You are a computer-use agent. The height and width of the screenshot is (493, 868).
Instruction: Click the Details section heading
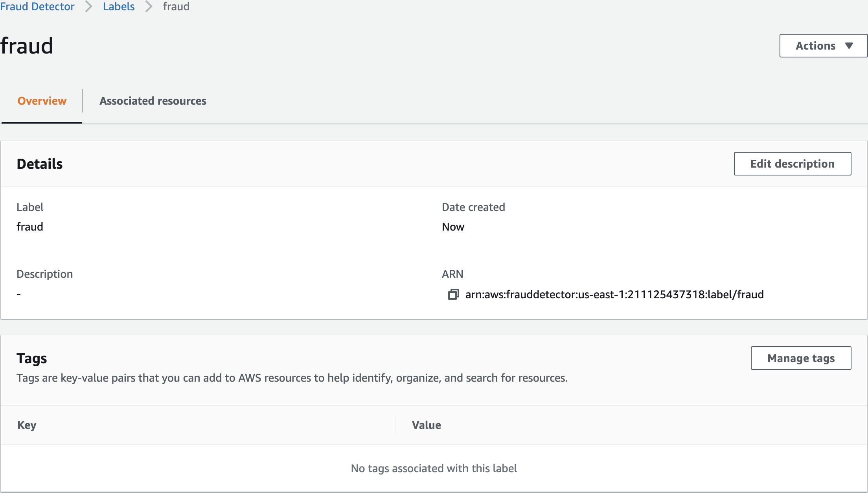40,164
